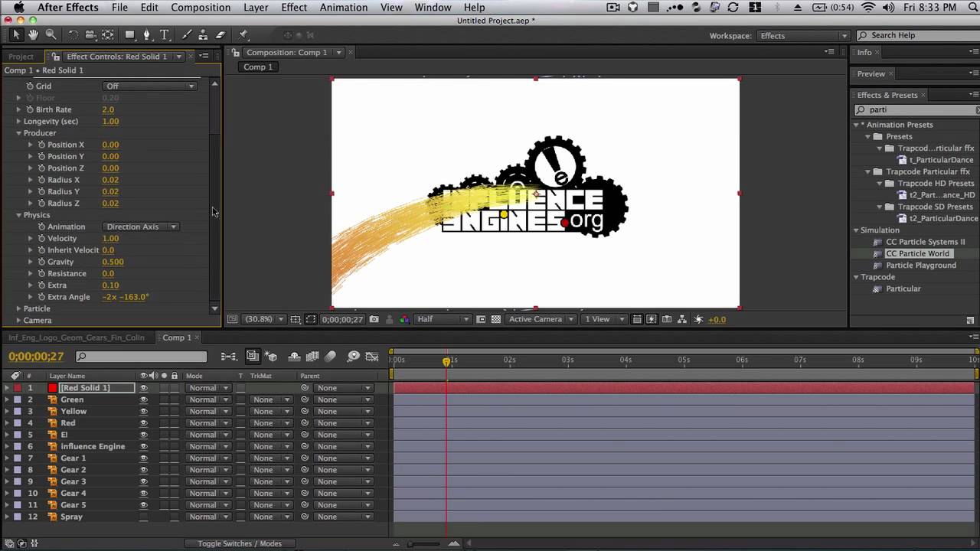Open the Effect menu
Image resolution: width=980 pixels, height=551 pixels.
(x=294, y=8)
